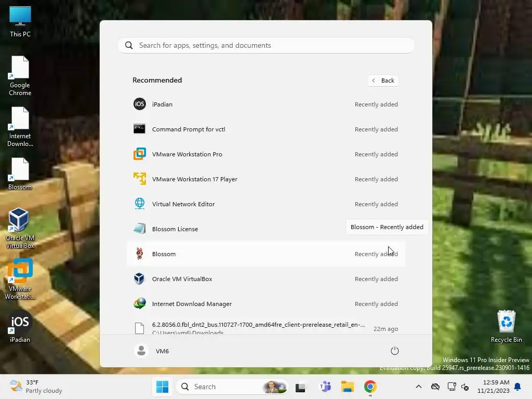Open This PC desktop icon
532x399 pixels.
click(x=20, y=21)
